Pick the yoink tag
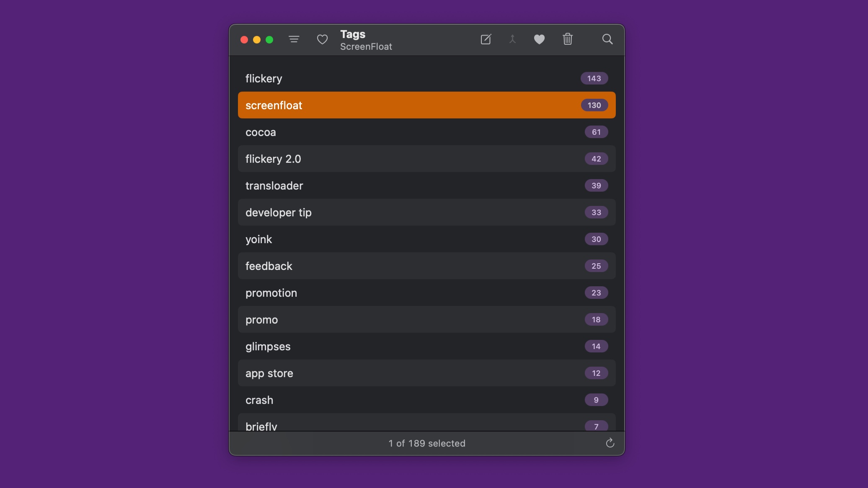This screenshot has width=868, height=488. click(x=426, y=239)
